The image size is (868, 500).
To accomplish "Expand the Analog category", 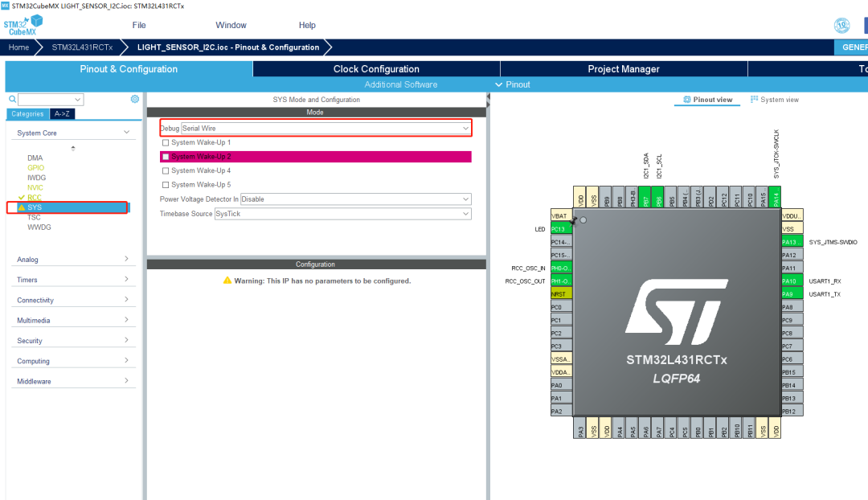I will tap(73, 259).
